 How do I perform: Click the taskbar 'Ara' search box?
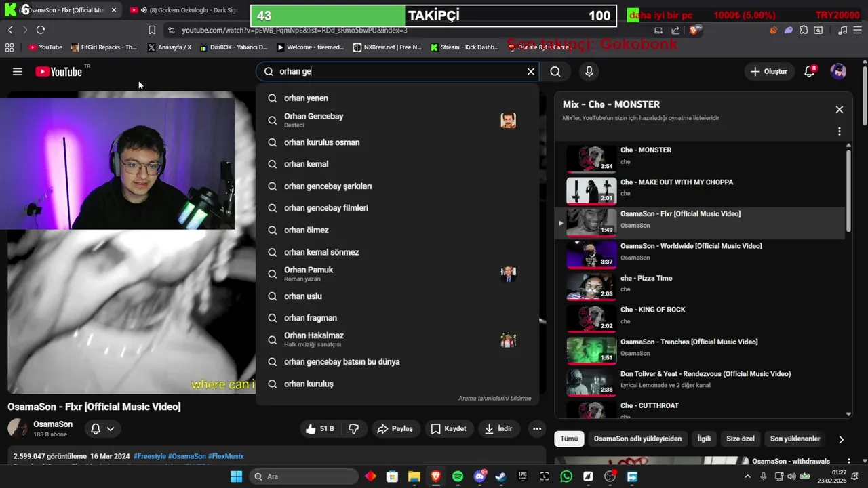coord(304,476)
